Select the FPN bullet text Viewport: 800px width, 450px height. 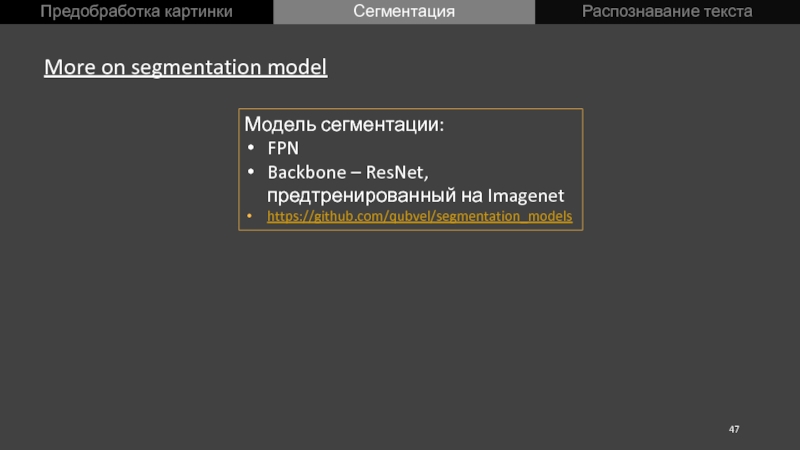283,148
